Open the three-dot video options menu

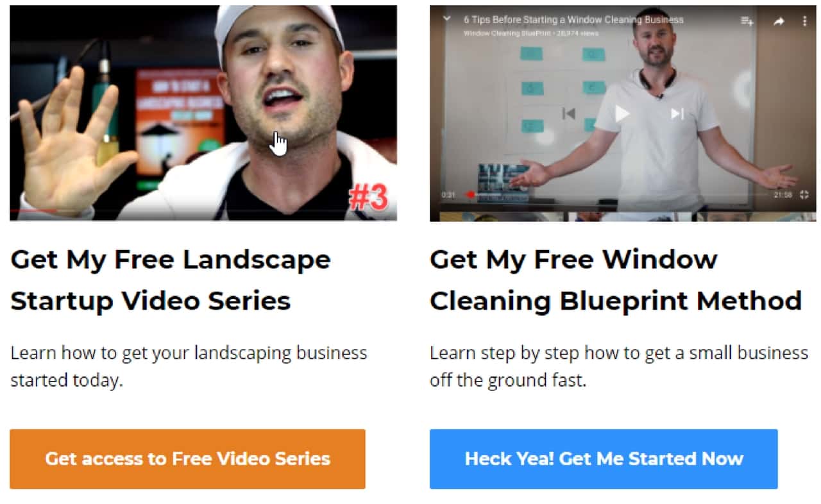tap(805, 21)
